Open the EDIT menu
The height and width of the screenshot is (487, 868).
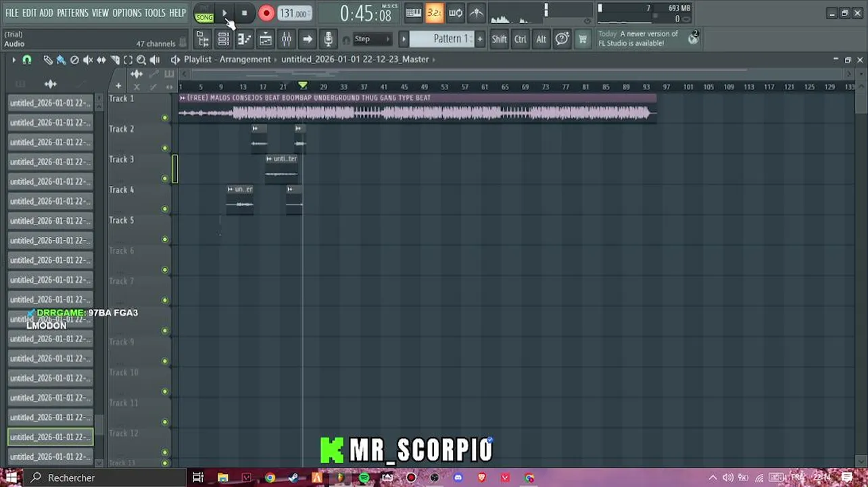(29, 13)
